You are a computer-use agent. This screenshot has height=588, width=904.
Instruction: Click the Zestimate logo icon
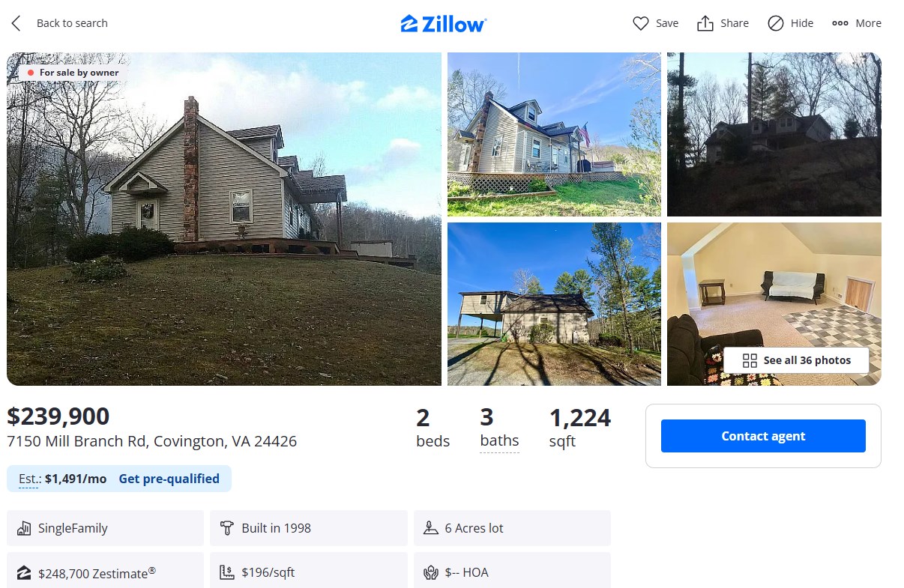23,573
